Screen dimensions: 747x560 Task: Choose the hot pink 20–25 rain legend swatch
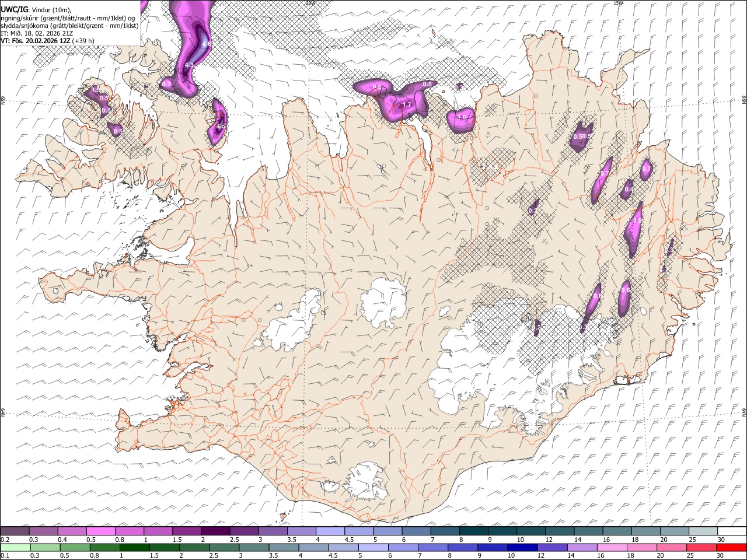point(671,547)
